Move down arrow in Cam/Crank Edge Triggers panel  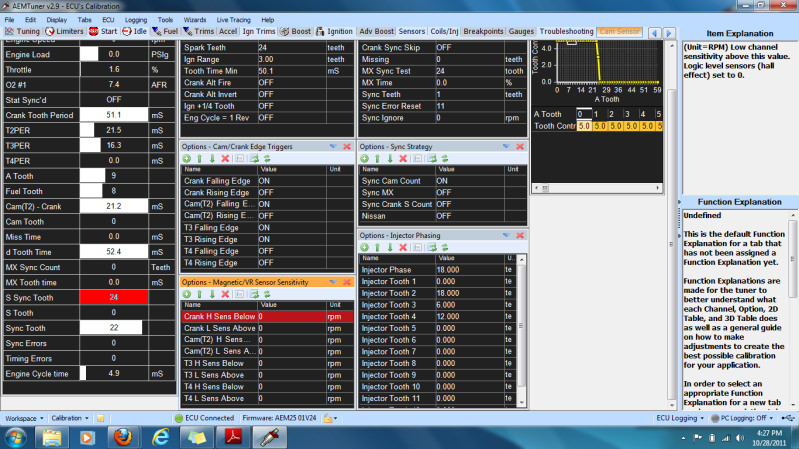pyautogui.click(x=212, y=159)
